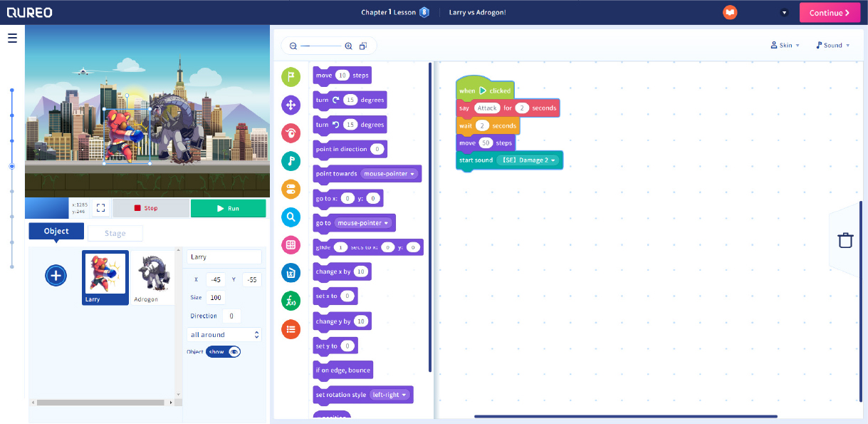Adjust the block palette zoom slider

pos(320,45)
